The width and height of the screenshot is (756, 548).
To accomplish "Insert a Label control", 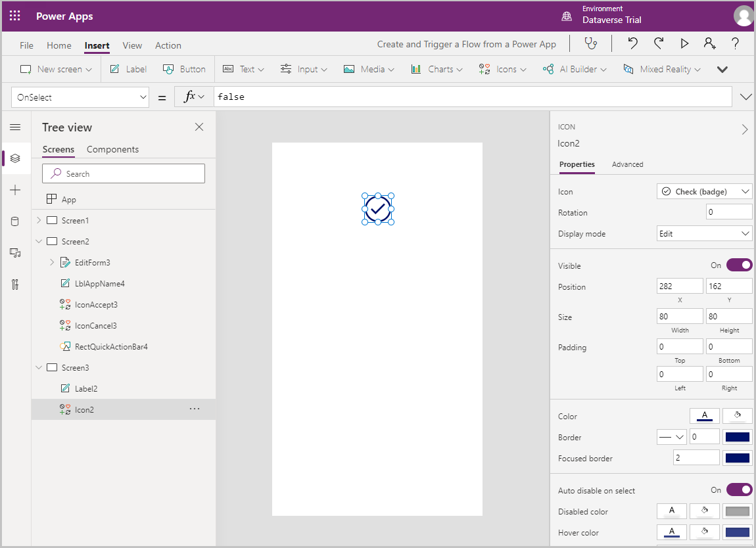I will (x=128, y=69).
